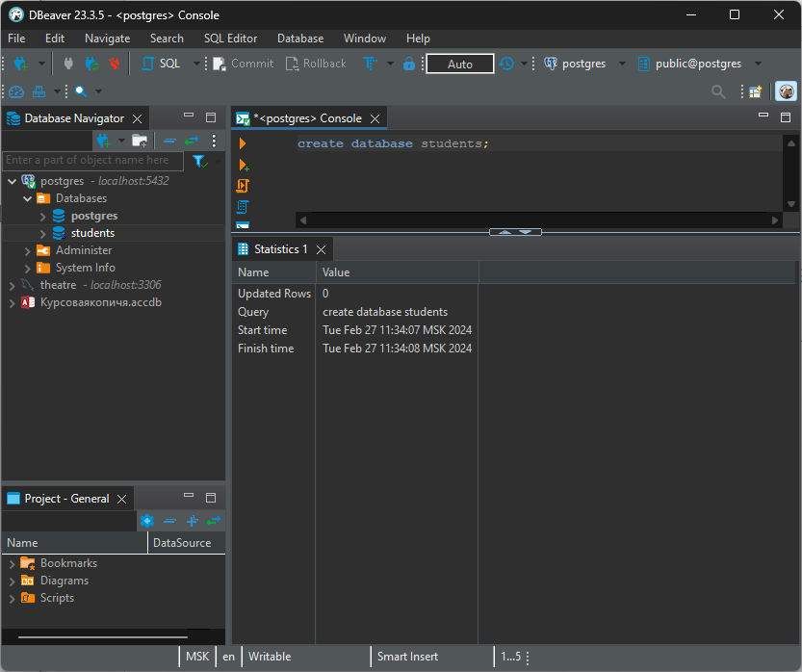
Task: Open the new connection dropdown arrow
Action: [41, 64]
